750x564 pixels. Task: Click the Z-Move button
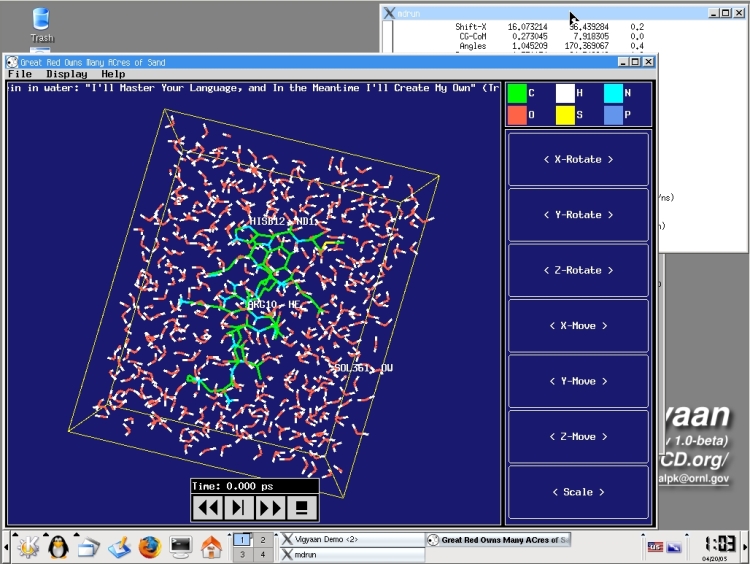(x=579, y=437)
